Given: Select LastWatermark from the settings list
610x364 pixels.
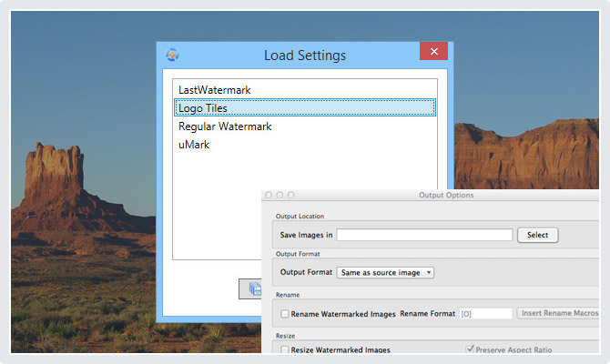Looking at the screenshot, I should coord(215,90).
